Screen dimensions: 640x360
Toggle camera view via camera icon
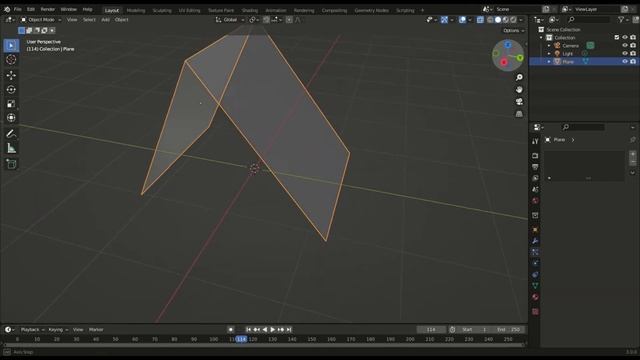519,102
